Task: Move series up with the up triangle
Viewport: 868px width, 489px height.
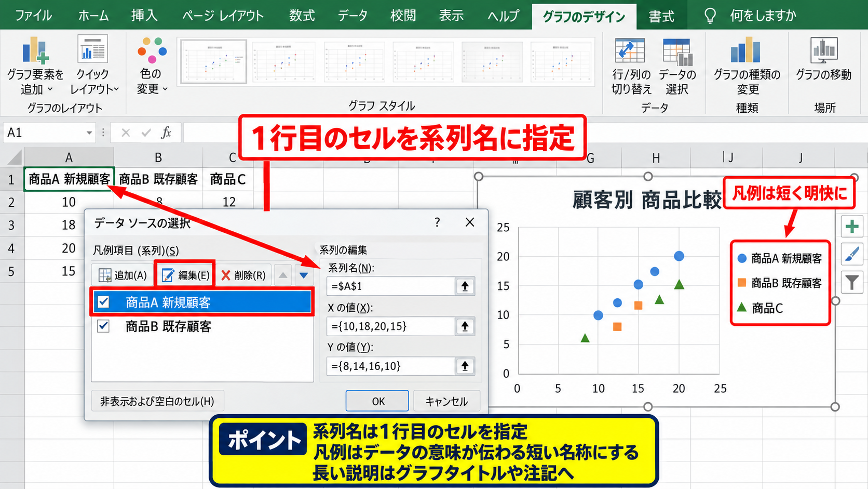Action: [283, 275]
